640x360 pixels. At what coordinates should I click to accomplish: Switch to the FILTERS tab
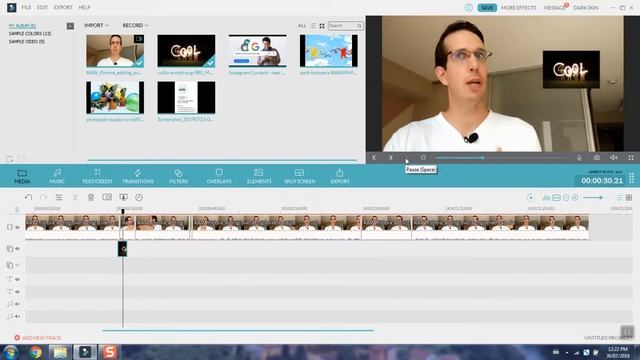178,176
